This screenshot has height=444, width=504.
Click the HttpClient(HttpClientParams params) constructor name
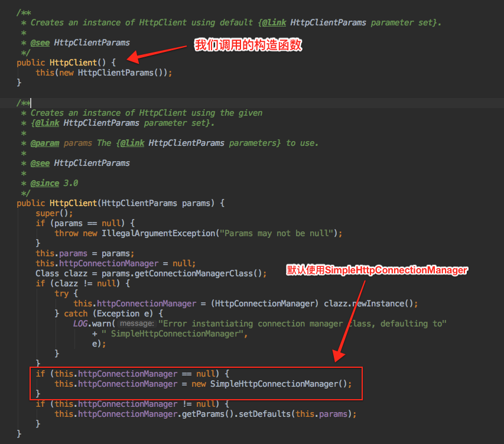tap(73, 203)
